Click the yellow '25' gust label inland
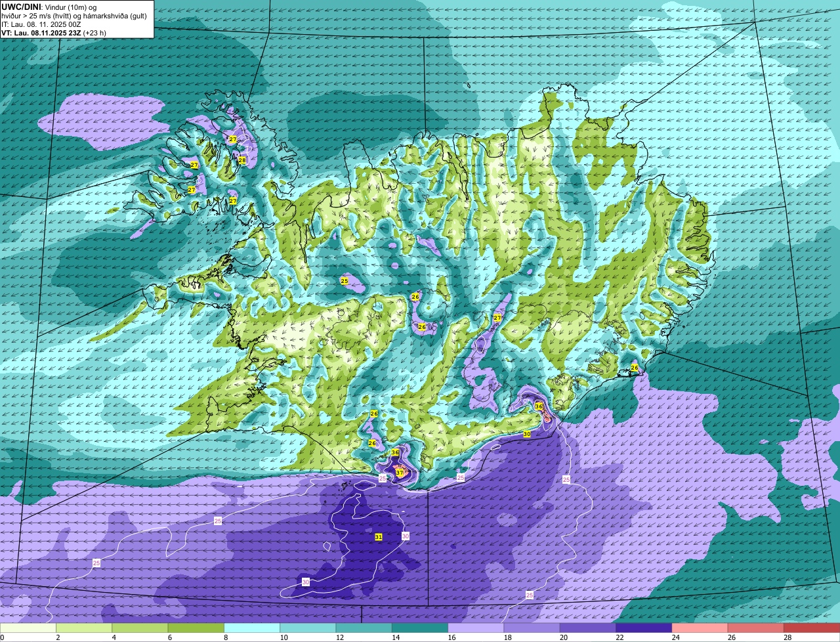The width and height of the screenshot is (840, 642). (345, 281)
